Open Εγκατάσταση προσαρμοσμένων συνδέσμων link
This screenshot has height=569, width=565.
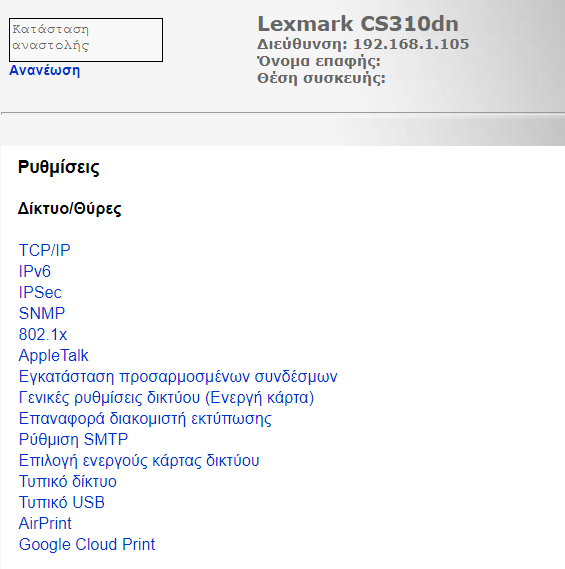pyautogui.click(x=178, y=377)
